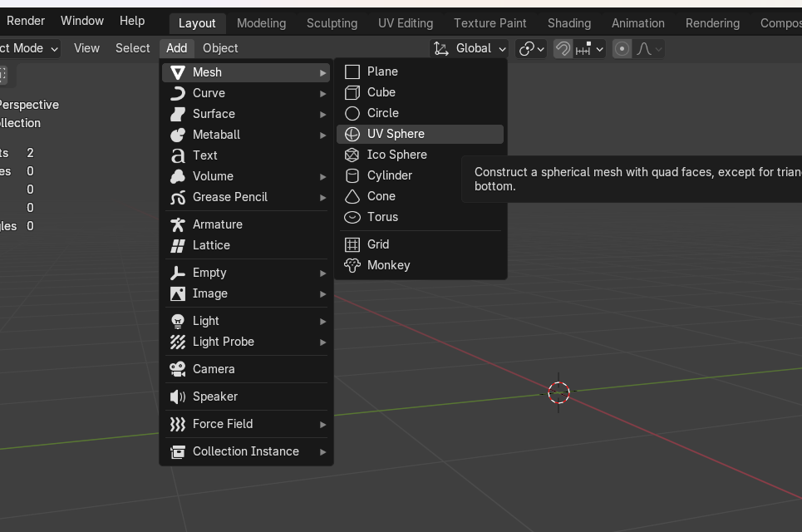Add a UV Sphere mesh

coord(420,134)
